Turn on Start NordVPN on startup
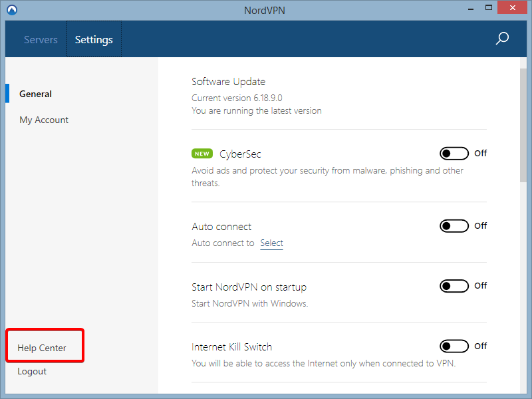This screenshot has height=399, width=532. click(x=454, y=286)
